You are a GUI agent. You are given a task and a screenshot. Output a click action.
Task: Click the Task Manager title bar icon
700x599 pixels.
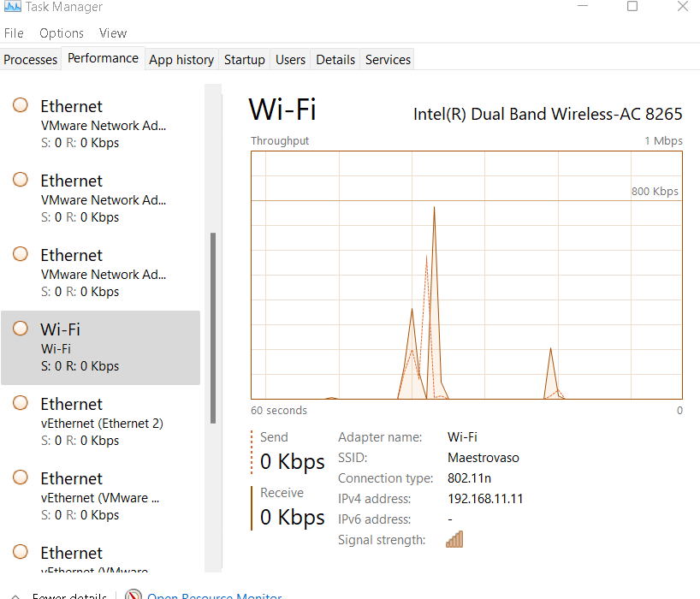pos(13,7)
